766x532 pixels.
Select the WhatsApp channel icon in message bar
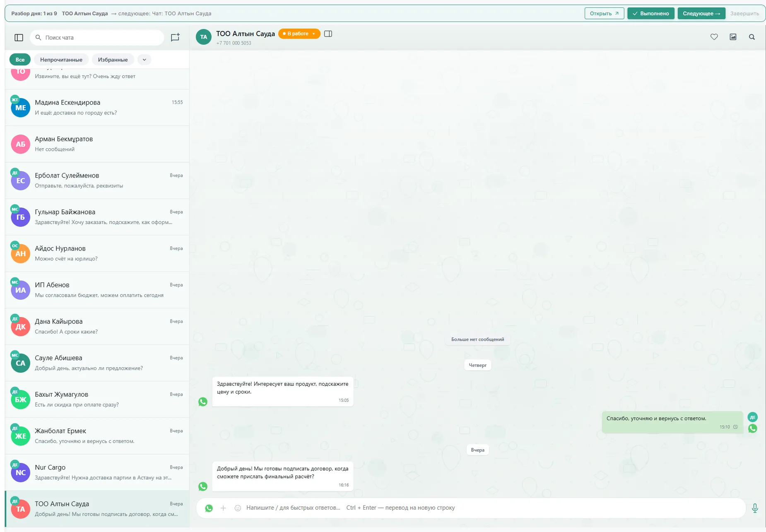click(209, 508)
